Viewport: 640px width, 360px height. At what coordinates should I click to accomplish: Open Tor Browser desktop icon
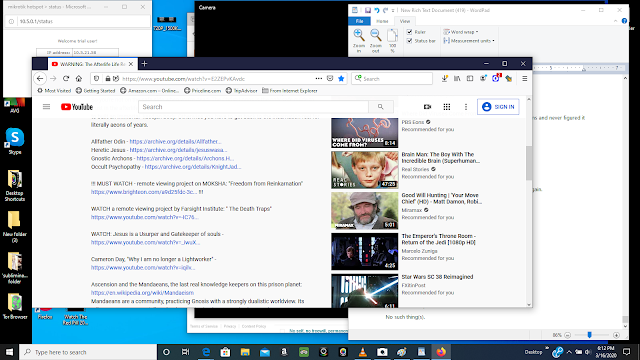tap(15, 306)
